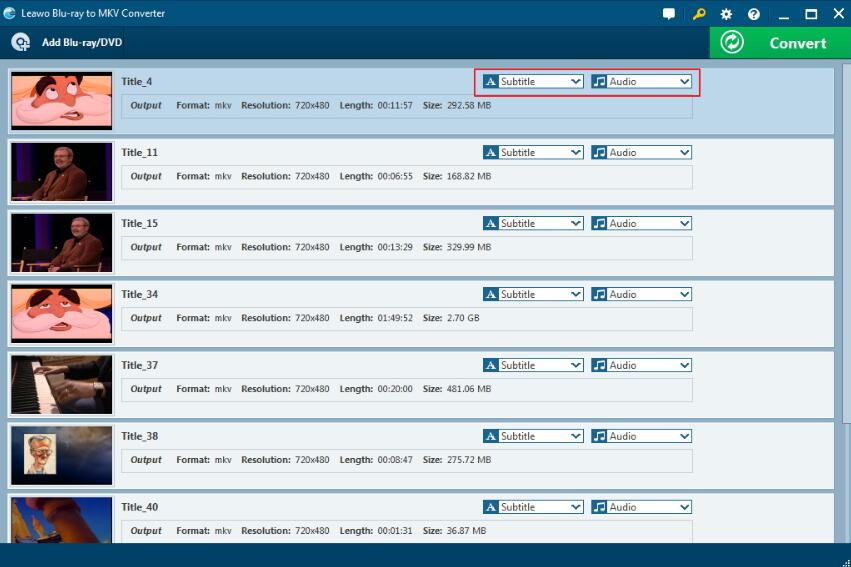The height and width of the screenshot is (567, 851).
Task: Click the subtitle 'A' icon for Title_11
Action: [491, 152]
